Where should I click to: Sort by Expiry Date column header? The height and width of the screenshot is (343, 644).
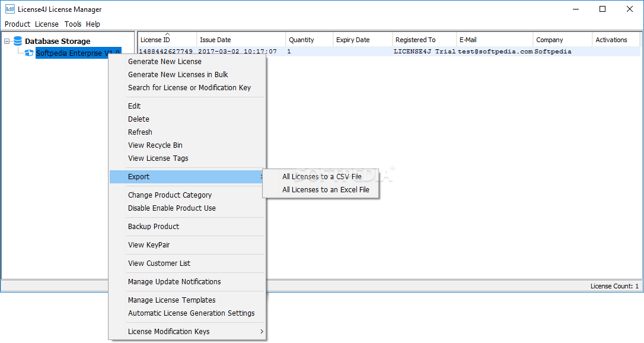[363, 39]
